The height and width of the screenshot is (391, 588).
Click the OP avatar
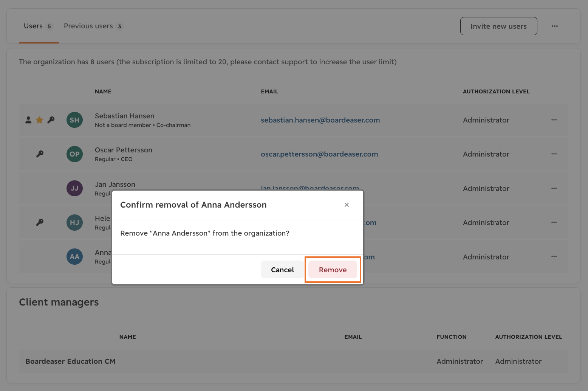coord(74,154)
